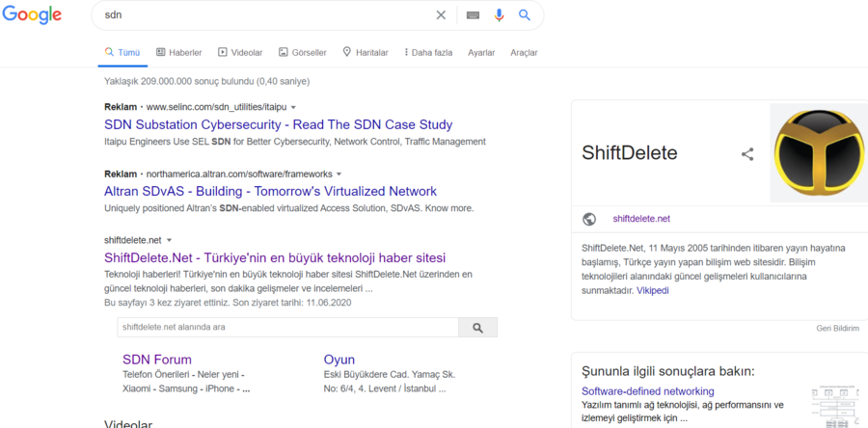Open Ayarlar settings menu
The width and height of the screenshot is (868, 428).
pos(481,52)
